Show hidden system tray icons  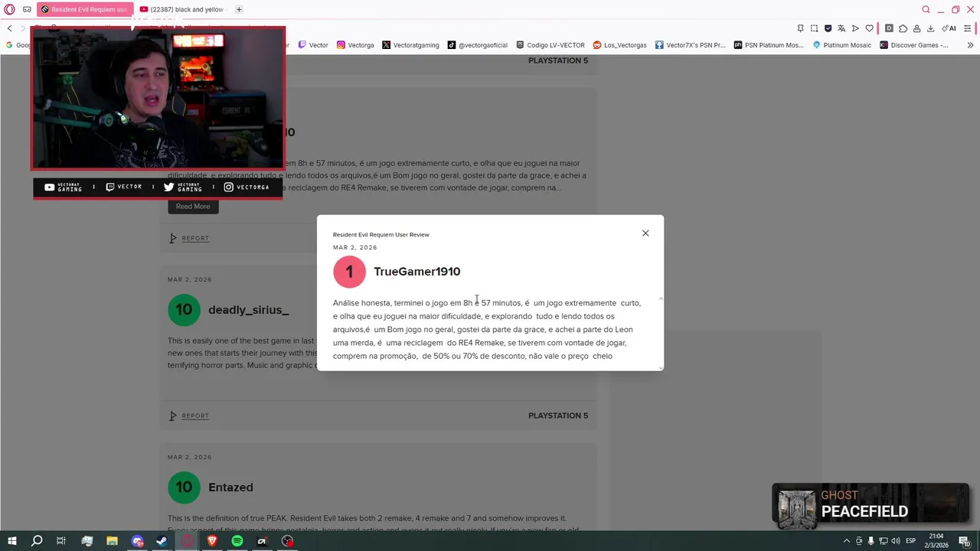[846, 541]
